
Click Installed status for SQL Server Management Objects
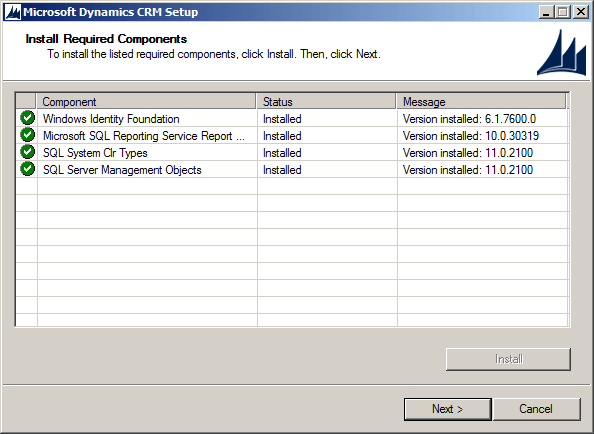(x=282, y=170)
